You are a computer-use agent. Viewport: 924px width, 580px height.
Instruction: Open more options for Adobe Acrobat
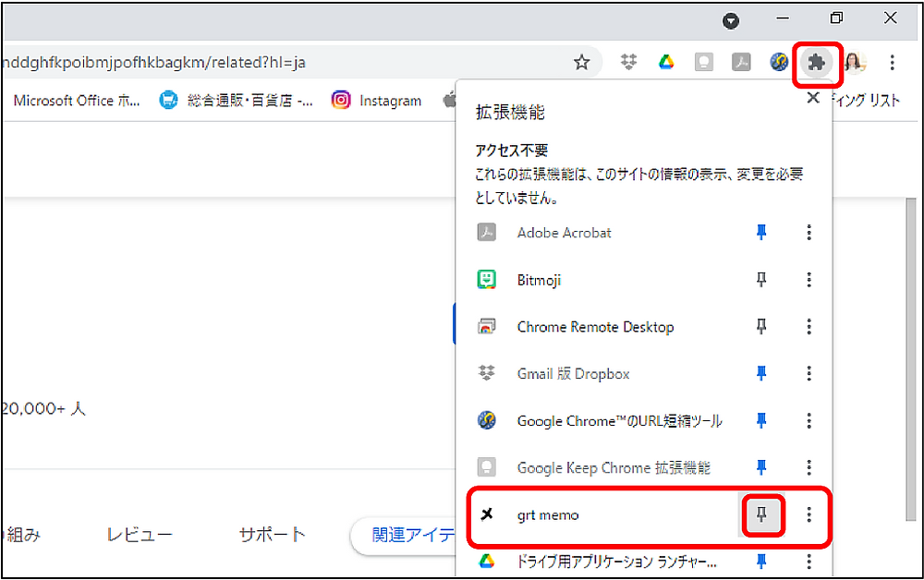809,233
